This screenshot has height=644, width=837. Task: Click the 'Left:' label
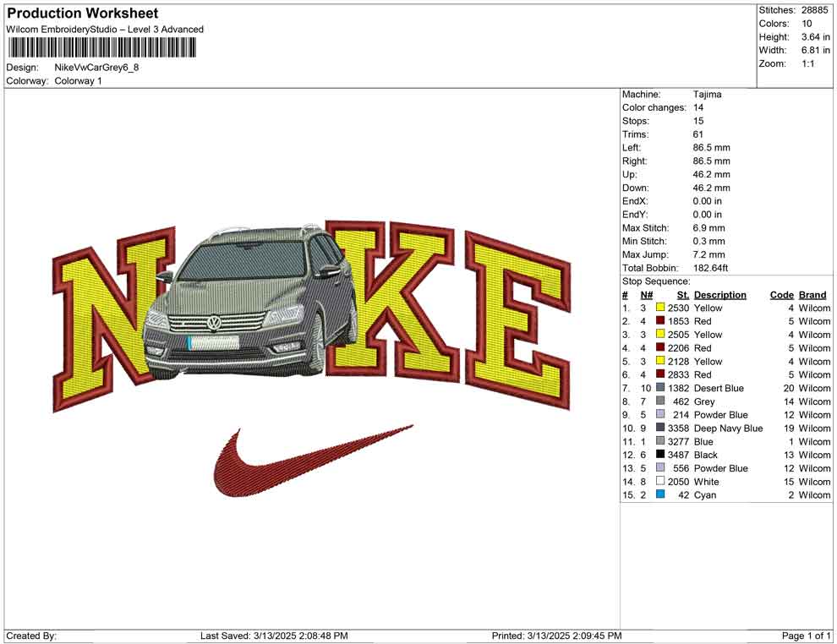[x=632, y=147]
